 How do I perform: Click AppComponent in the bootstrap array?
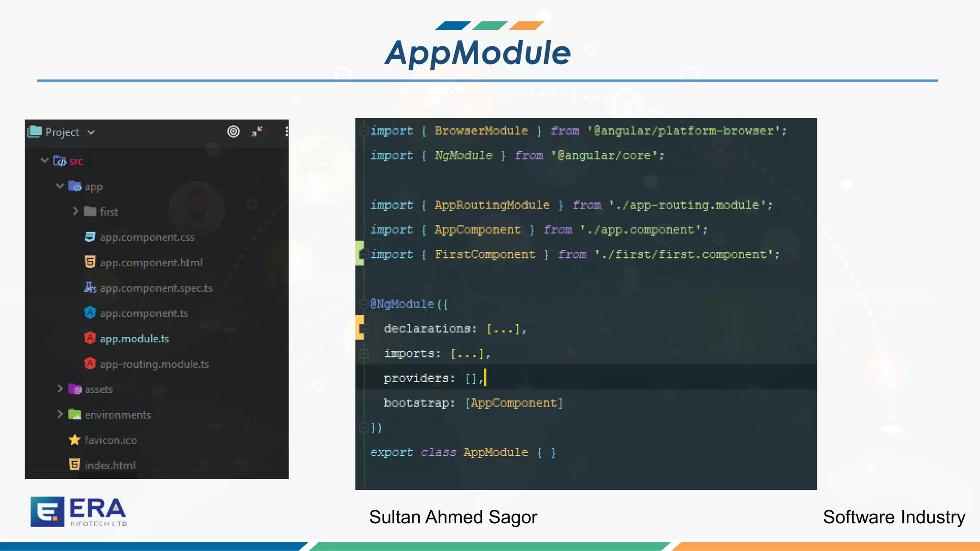(514, 403)
